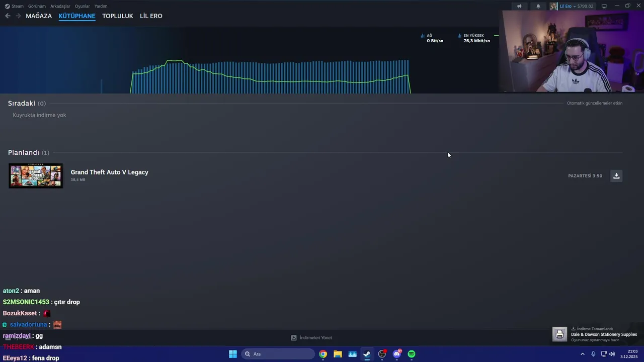
Task: Open the Arkadaşlar menu
Action: coord(60,6)
